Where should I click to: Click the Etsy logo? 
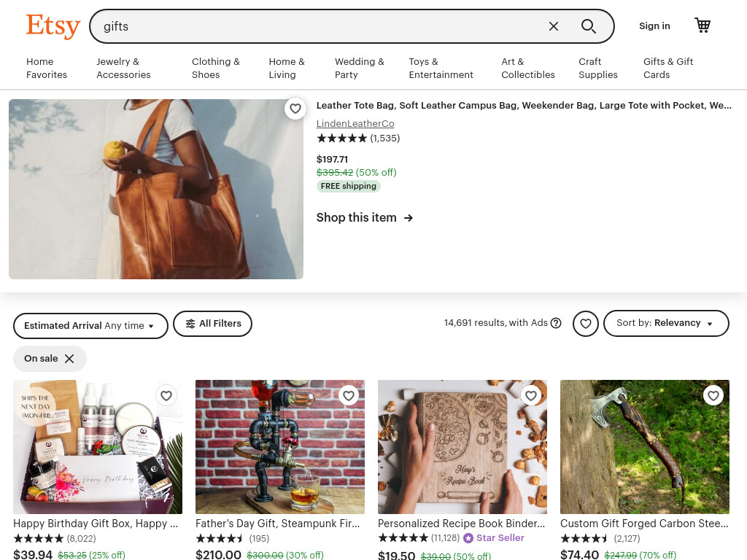click(x=53, y=26)
